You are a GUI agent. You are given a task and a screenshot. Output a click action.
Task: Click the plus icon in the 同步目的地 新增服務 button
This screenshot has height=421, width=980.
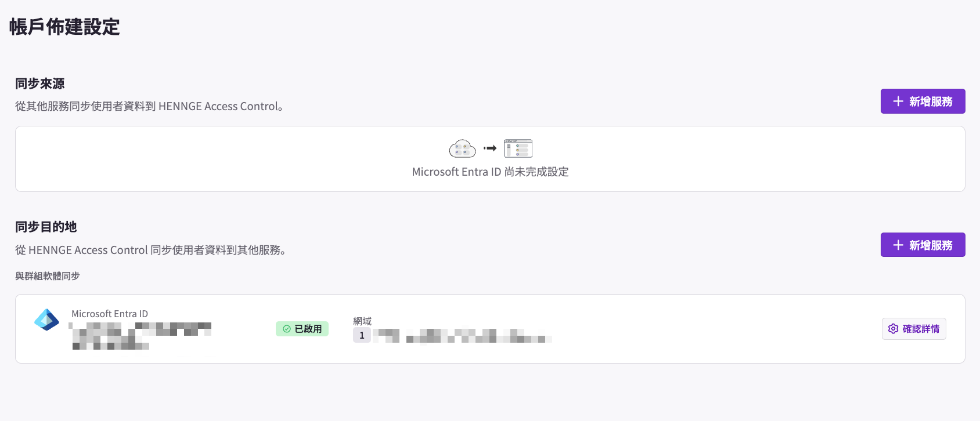coord(898,245)
